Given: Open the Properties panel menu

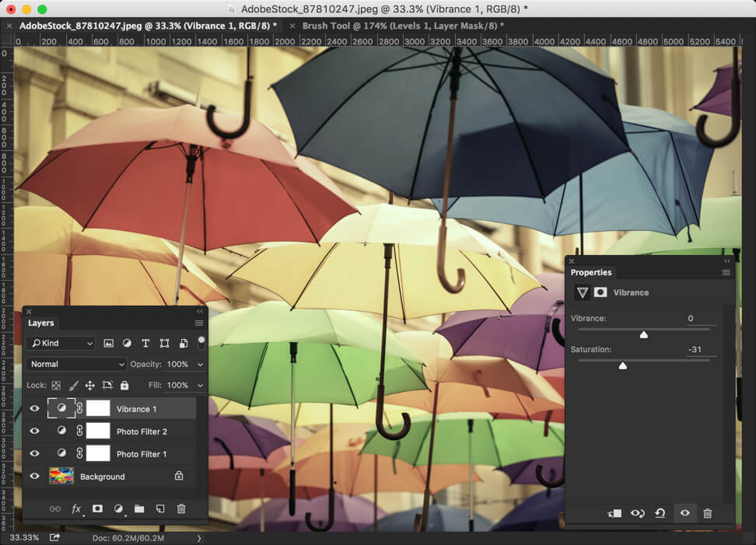Looking at the screenshot, I should 726,272.
